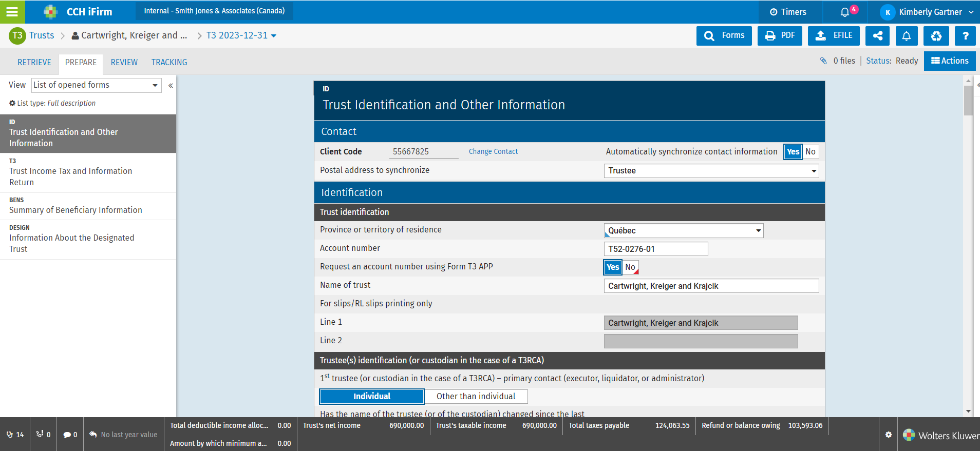Click the EFILE button
This screenshot has height=451, width=980.
coord(833,36)
